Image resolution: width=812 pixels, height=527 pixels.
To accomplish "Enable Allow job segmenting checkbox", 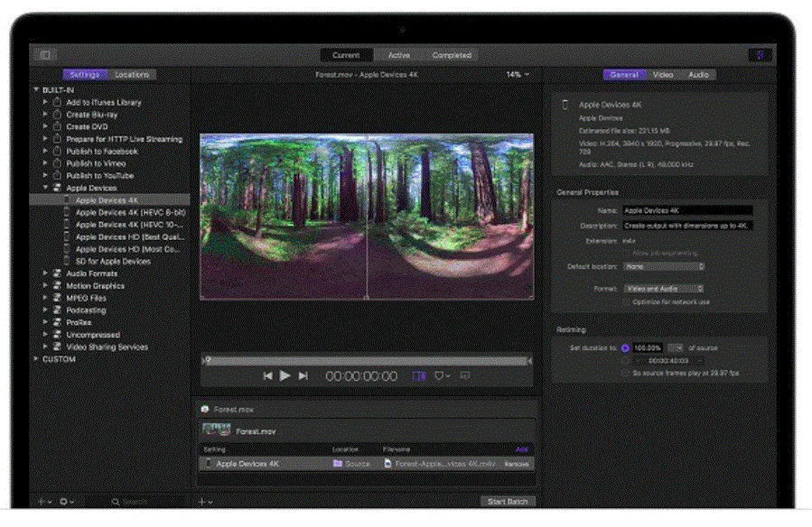I will point(626,253).
